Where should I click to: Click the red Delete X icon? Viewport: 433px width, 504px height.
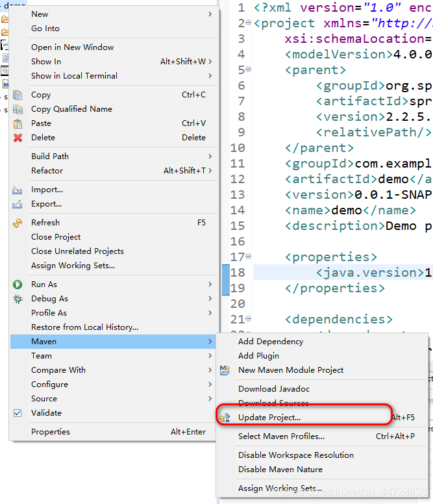[18, 138]
